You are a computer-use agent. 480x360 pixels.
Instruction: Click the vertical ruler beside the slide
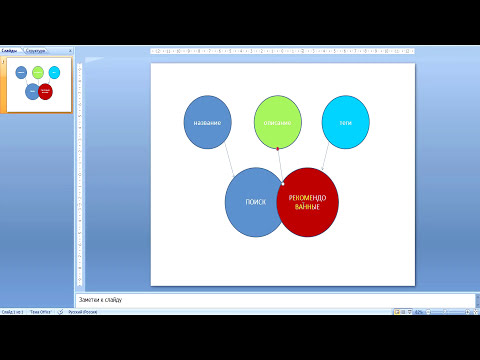[80, 174]
